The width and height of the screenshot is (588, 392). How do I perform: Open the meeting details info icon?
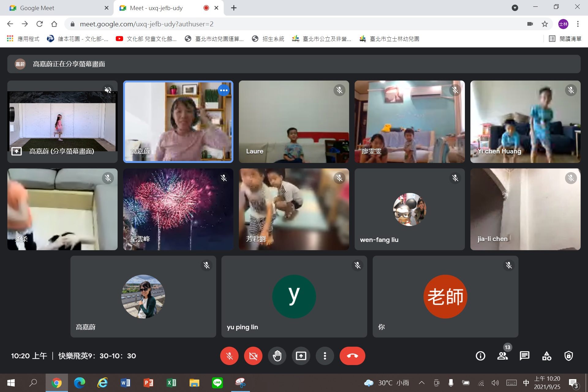tap(480, 356)
